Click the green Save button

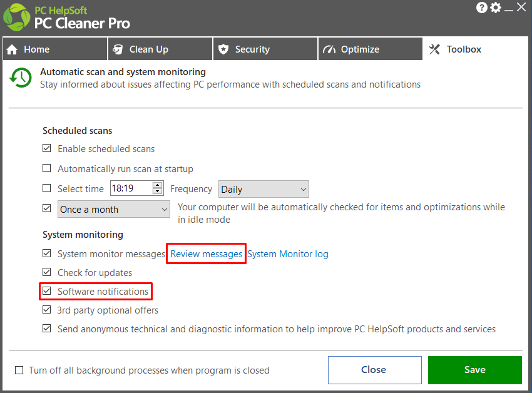tap(475, 370)
